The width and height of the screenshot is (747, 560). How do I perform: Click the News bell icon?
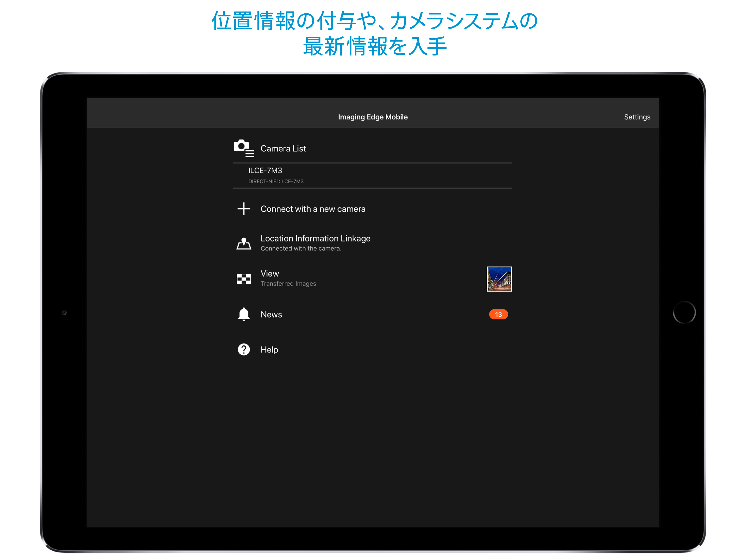tap(243, 314)
